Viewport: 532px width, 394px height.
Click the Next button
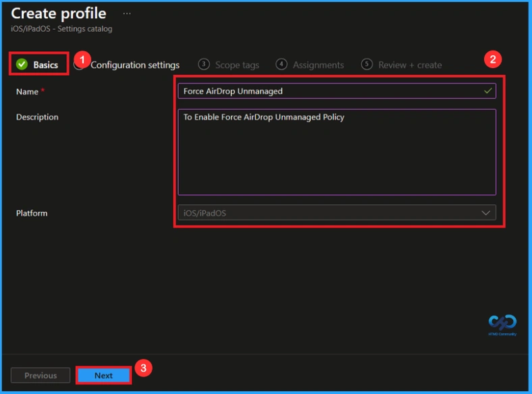103,375
